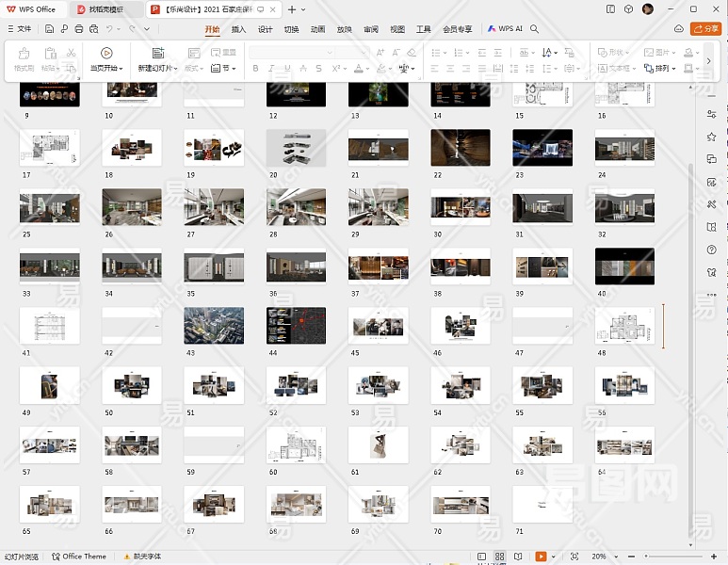This screenshot has width=728, height=565.
Task: Toggle slide sorter view icon
Action: (500, 557)
